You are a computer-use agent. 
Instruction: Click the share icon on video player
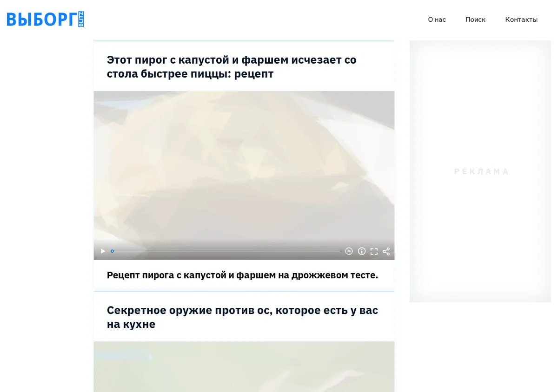(x=386, y=251)
